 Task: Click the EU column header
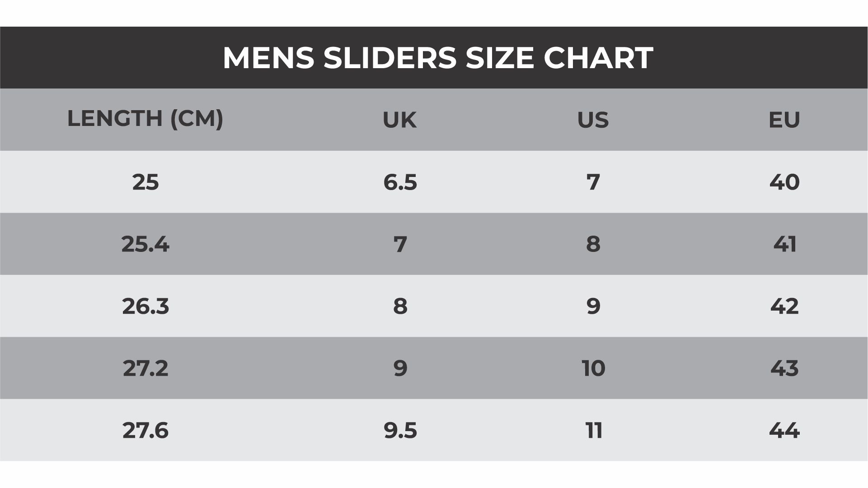(784, 120)
